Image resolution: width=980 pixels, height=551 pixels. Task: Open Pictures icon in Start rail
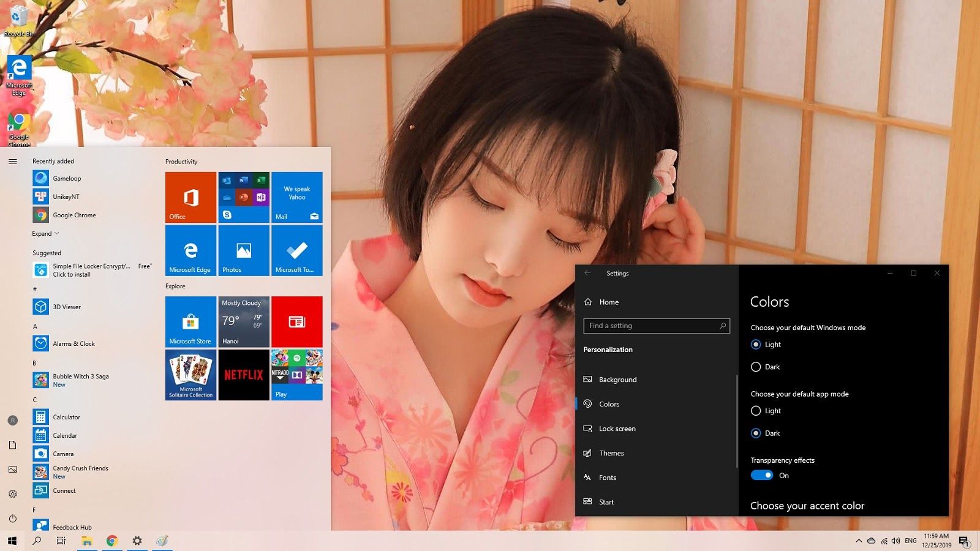[x=13, y=470]
